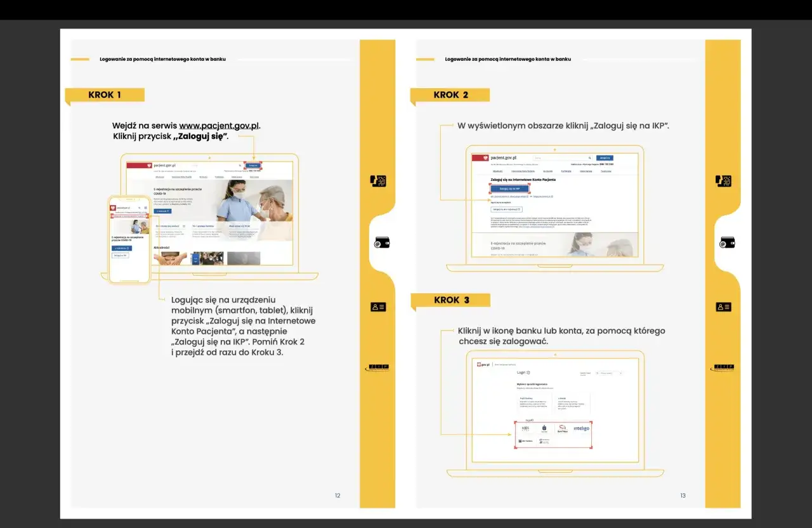The image size is (812, 528).
Task: Tap the outlined "Zaloguj na IKP" button on phone
Action: [121, 255]
